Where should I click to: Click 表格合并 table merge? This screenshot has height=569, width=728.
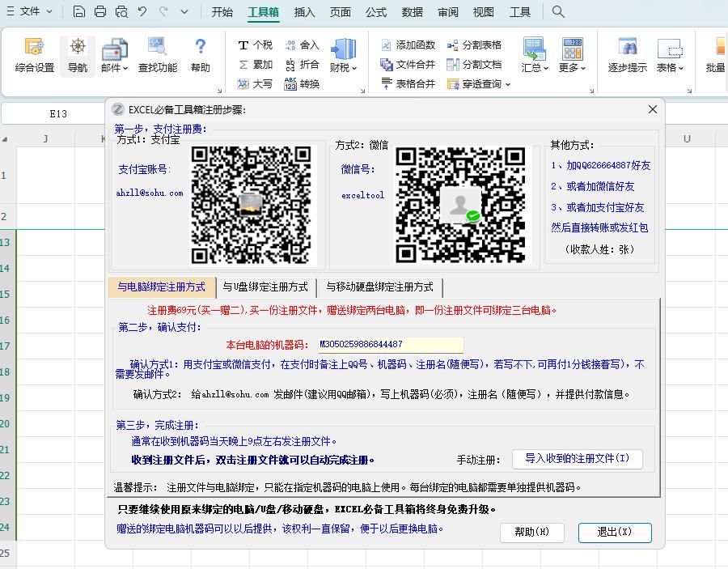[408, 84]
